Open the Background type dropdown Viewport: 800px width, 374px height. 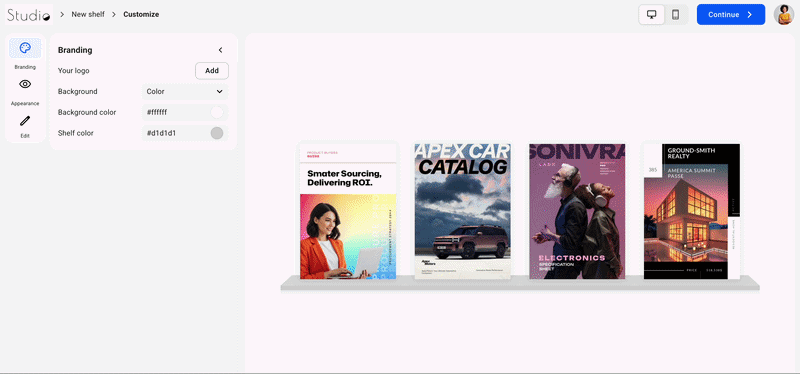185,92
